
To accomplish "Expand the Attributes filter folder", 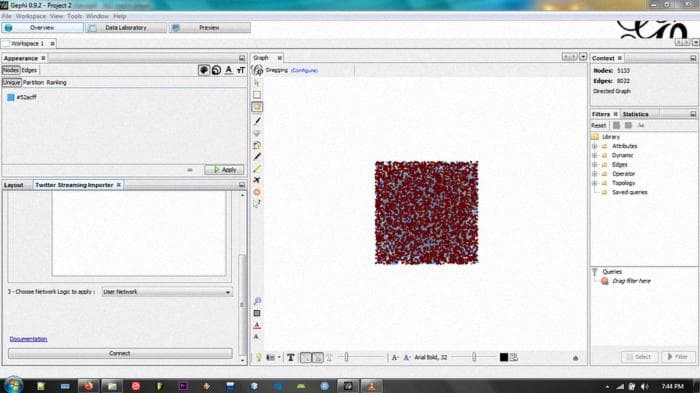I will coord(595,146).
